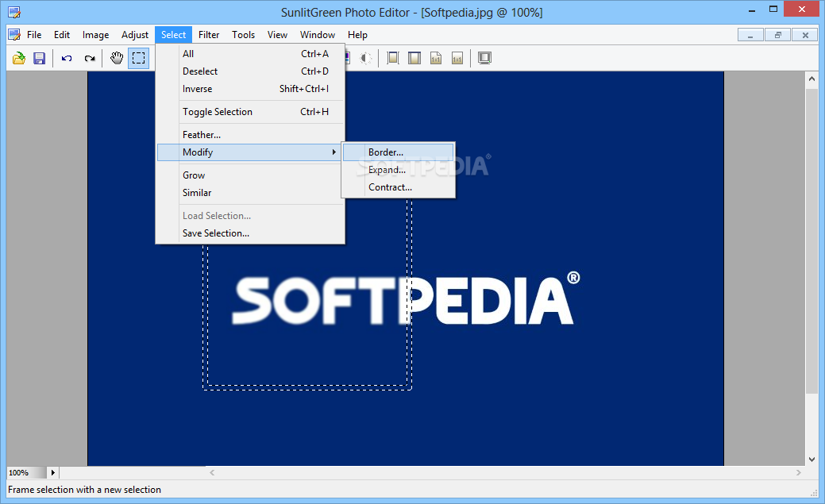Choose Contract... in Modify submenu
Image resolution: width=825 pixels, height=504 pixels.
pos(399,187)
